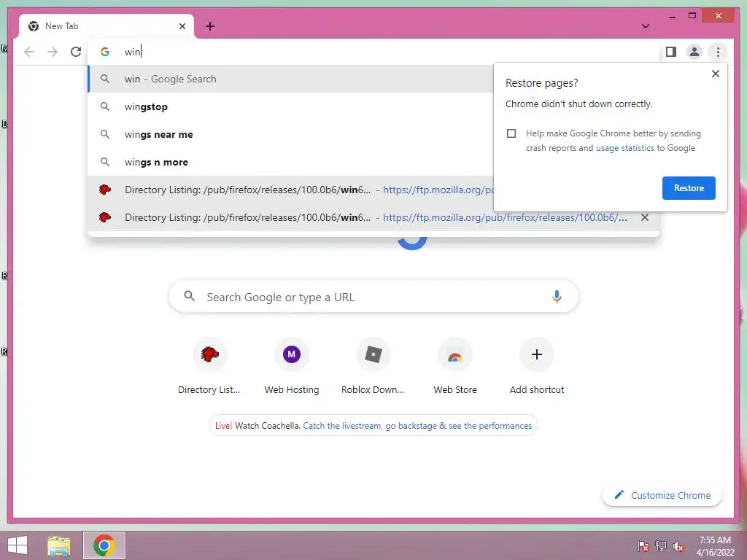Click the Google G icon in omnibox
This screenshot has height=560, width=747.
105,52
